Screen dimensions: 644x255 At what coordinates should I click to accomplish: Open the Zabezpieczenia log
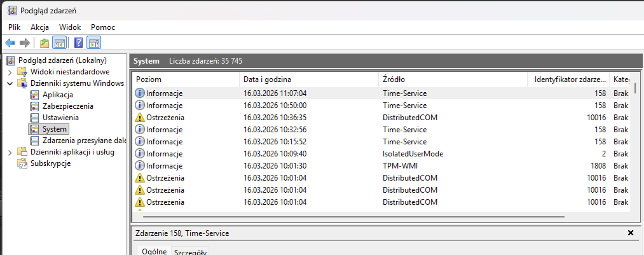coord(67,106)
